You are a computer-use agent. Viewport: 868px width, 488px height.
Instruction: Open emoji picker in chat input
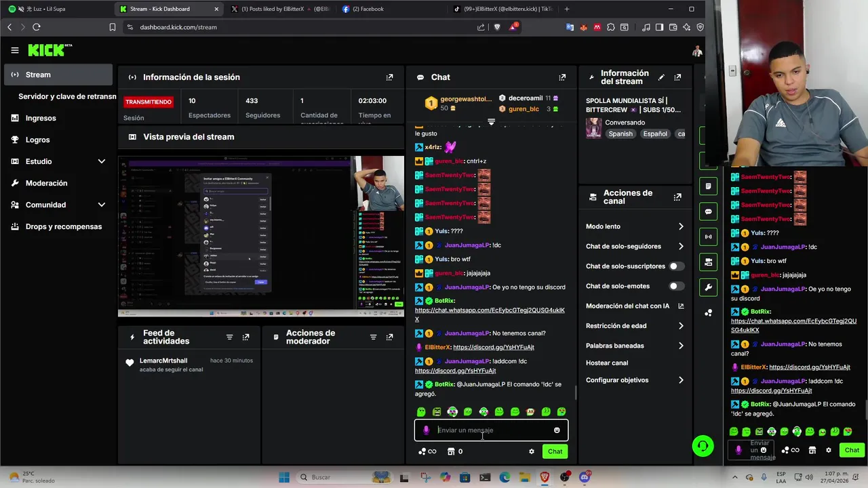(557, 430)
